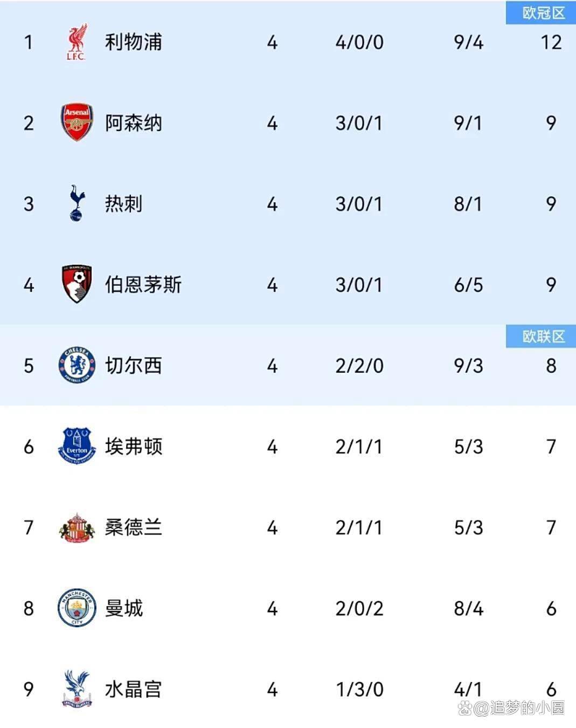Tap the Everton club badge
The width and height of the screenshot is (576, 728).
click(77, 446)
